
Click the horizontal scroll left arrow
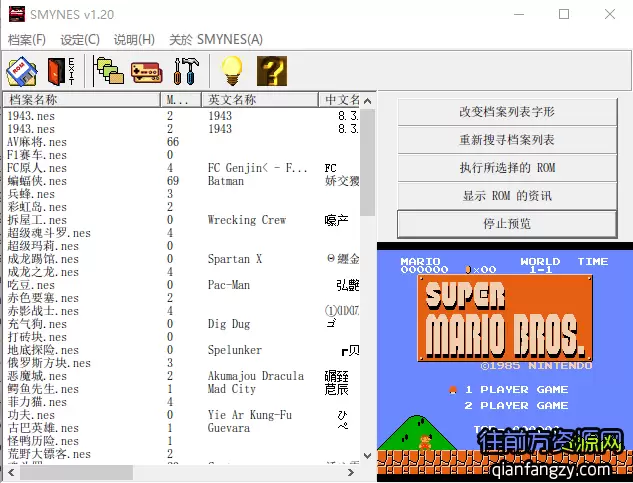coord(11,472)
